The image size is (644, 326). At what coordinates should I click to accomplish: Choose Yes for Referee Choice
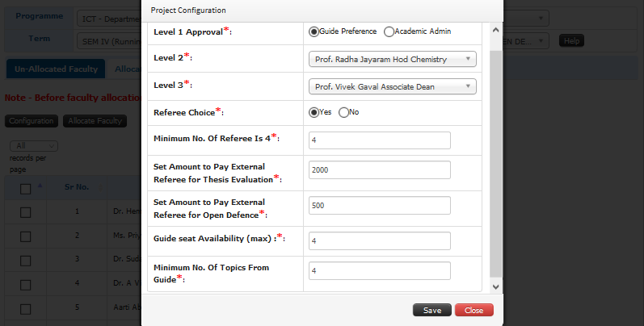(314, 112)
